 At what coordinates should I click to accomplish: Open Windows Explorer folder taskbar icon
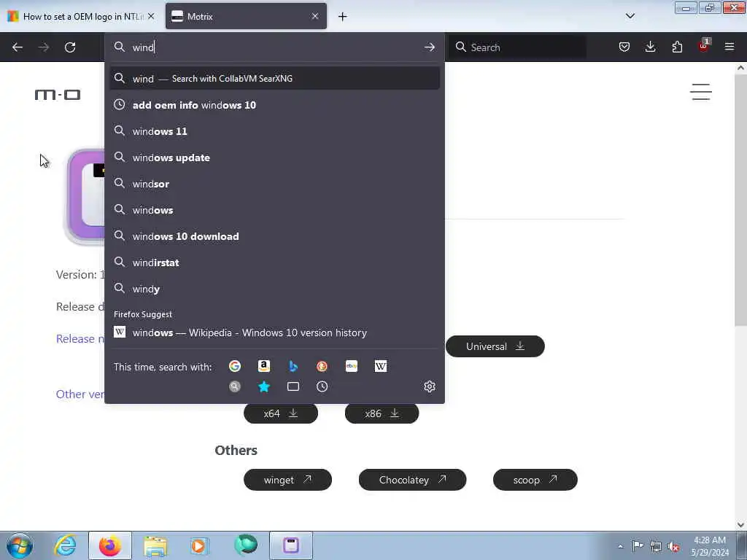pos(155,545)
